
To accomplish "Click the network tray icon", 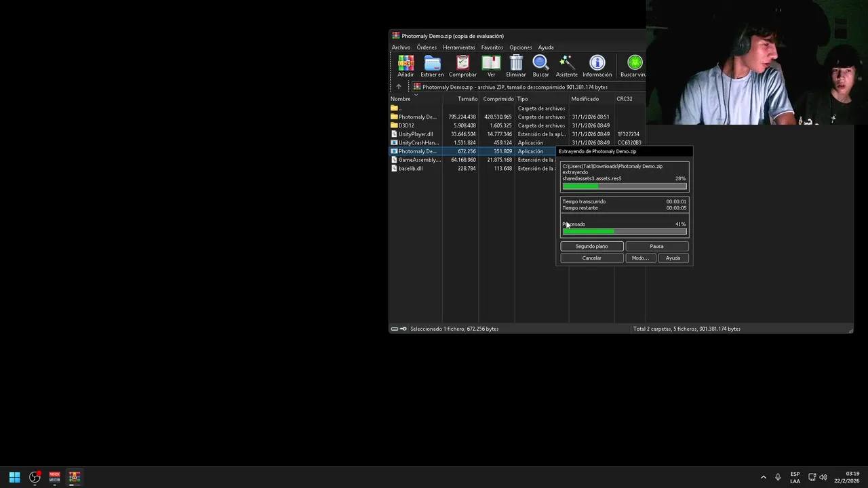I will [812, 477].
